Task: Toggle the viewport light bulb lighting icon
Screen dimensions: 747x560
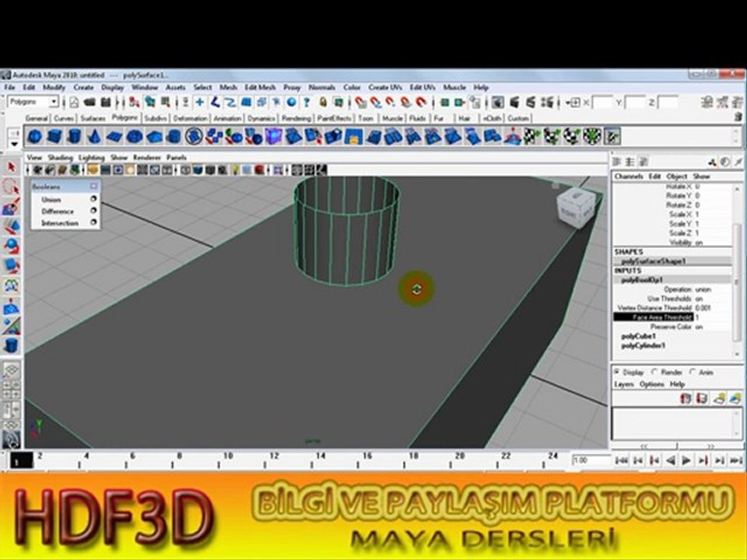Action: click(235, 170)
